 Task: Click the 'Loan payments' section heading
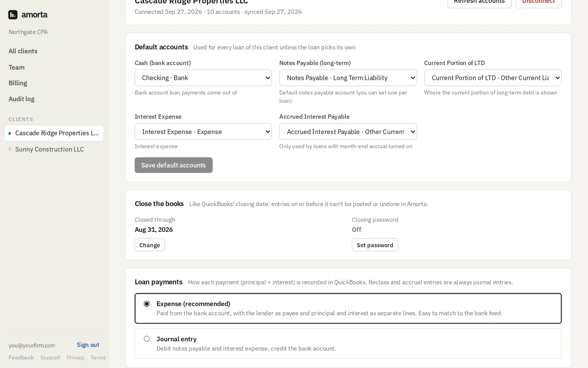[158, 282]
